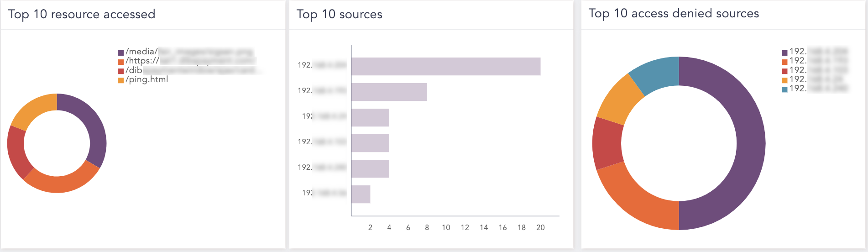Click the red /dib legend swatch
This screenshot has width=868, height=252.
pos(121,71)
